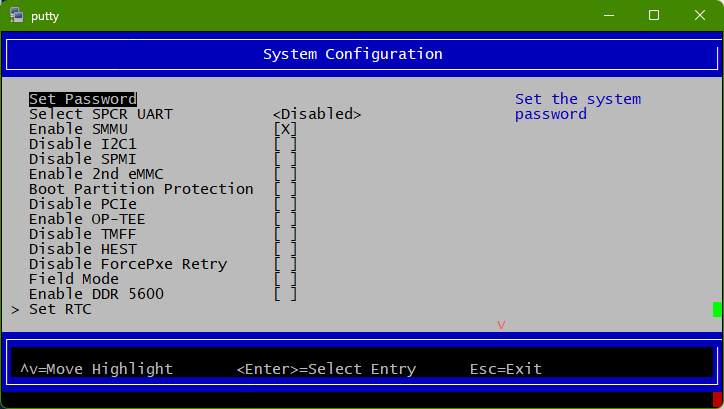The image size is (724, 409).
Task: Minimize the PuTTY window
Action: (607, 15)
